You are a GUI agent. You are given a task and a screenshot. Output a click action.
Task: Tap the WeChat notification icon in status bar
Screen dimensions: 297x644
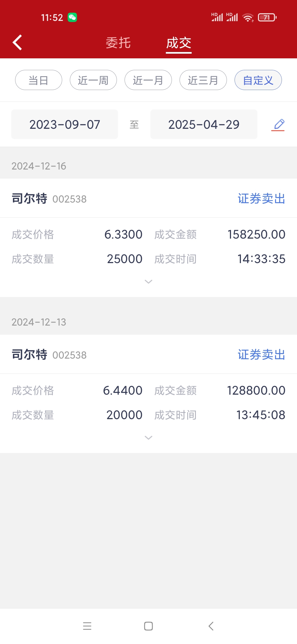(x=72, y=18)
